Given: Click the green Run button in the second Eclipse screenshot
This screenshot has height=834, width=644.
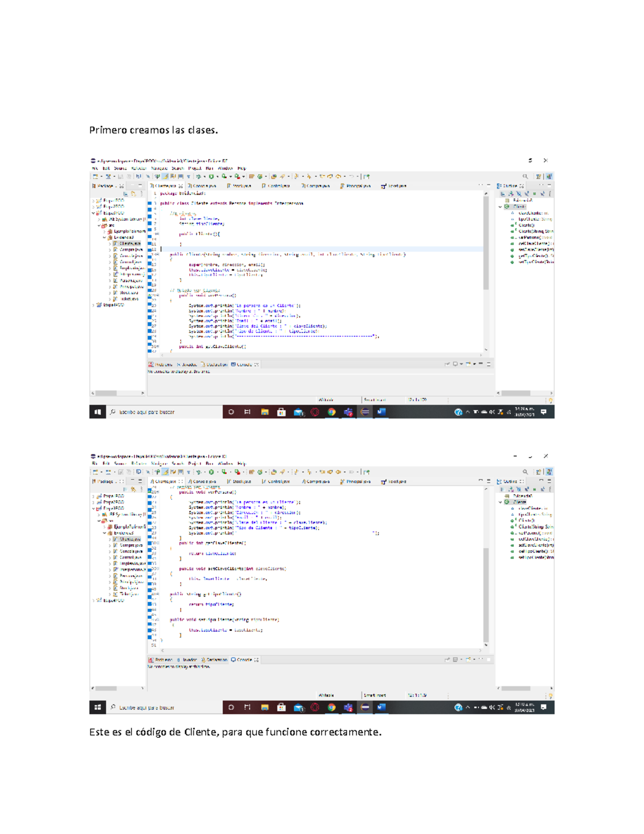Looking at the screenshot, I should click(211, 472).
